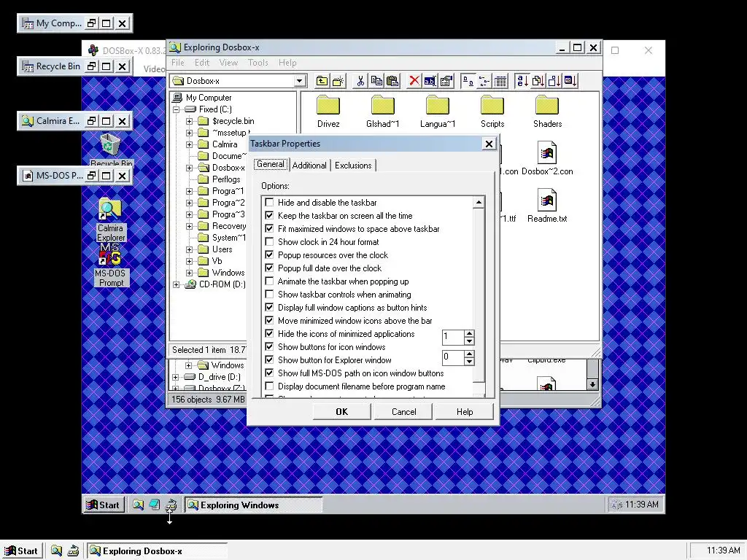
Task: Switch to details view
Action: coord(500,81)
